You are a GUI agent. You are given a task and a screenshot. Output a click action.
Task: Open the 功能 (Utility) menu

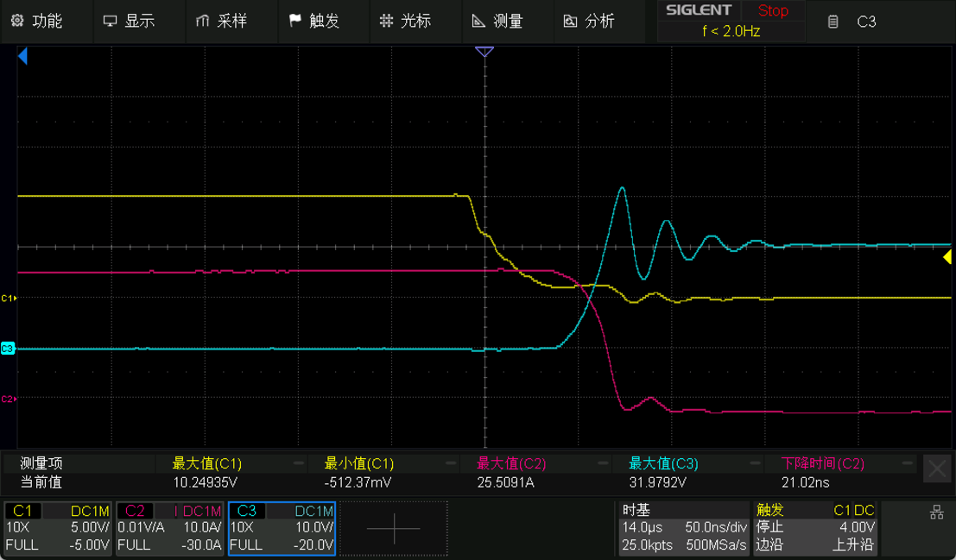pos(38,21)
